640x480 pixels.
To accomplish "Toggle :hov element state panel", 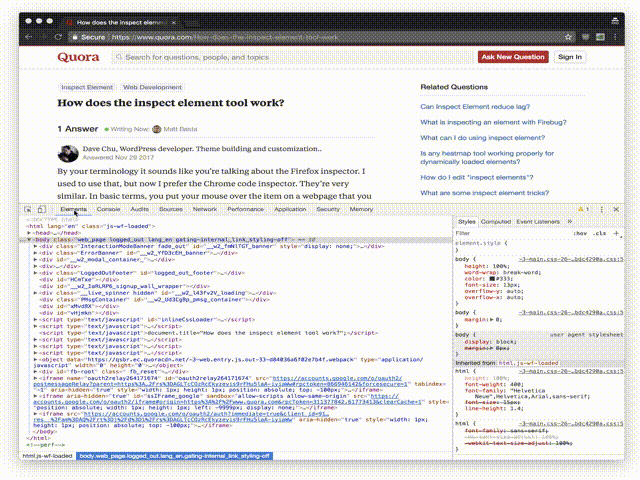I will [580, 233].
